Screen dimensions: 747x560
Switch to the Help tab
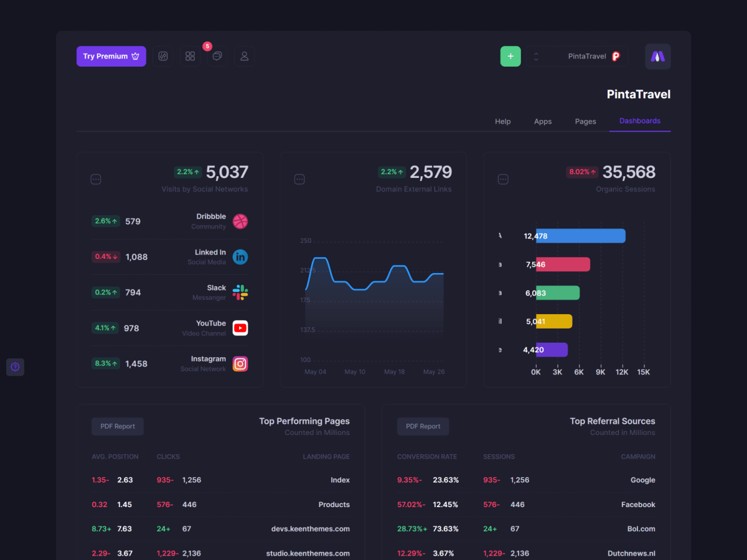pos(502,121)
